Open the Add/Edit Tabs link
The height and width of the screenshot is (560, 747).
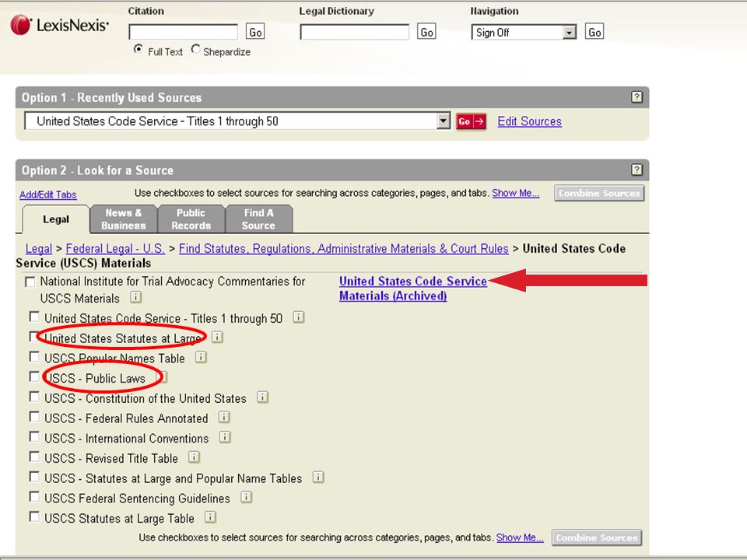click(x=47, y=194)
